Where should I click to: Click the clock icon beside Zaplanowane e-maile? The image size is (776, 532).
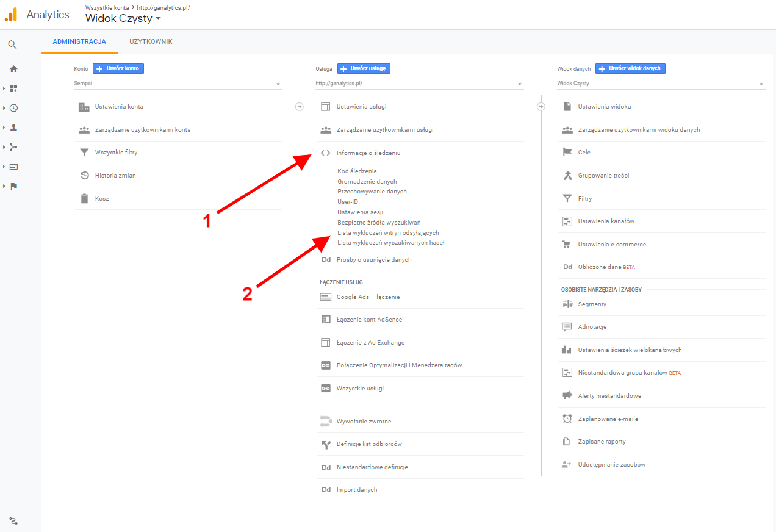coord(567,419)
